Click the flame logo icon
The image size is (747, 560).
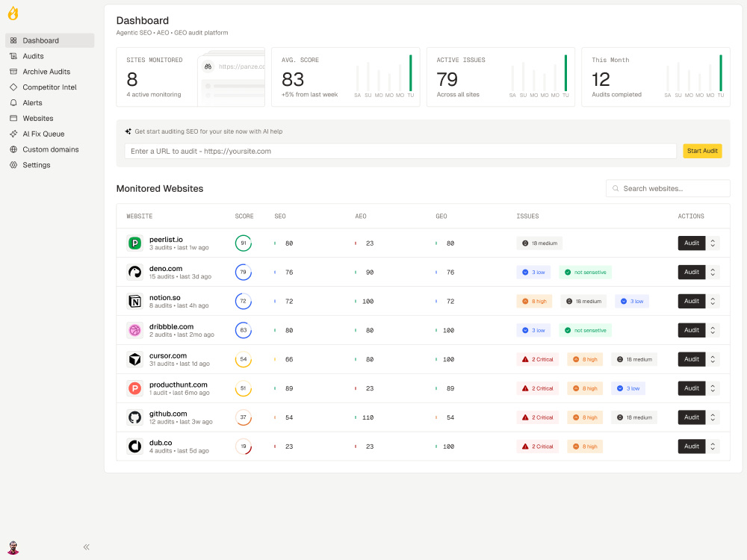coord(13,13)
